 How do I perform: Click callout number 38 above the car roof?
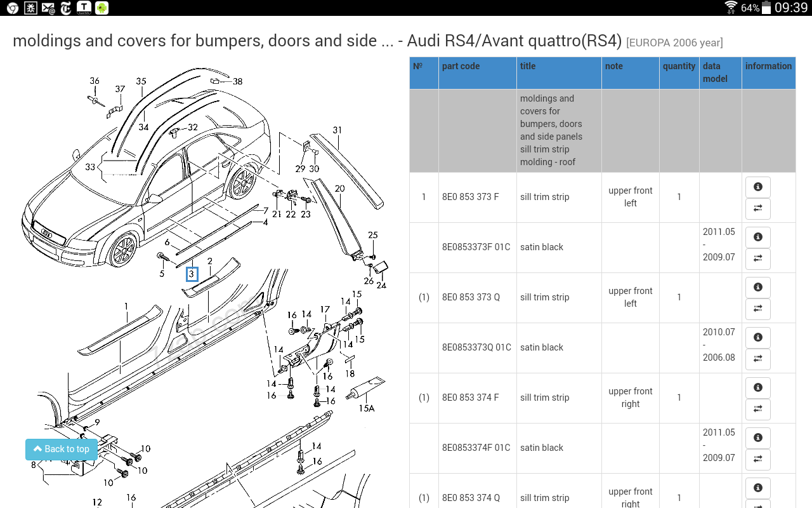[237, 81]
